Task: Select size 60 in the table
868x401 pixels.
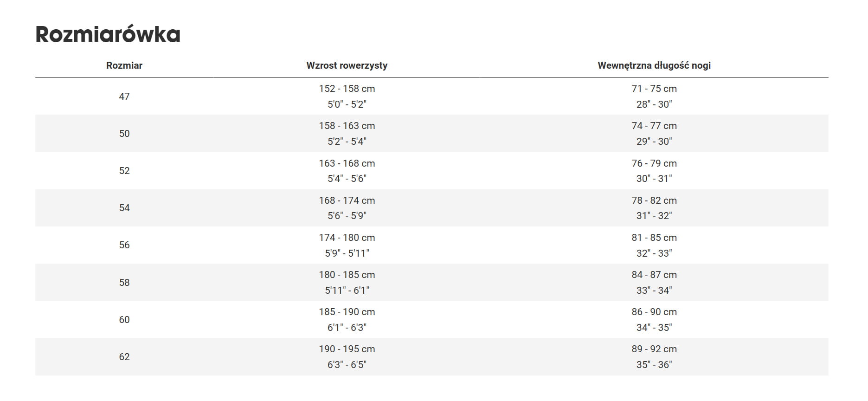Action: click(x=124, y=319)
